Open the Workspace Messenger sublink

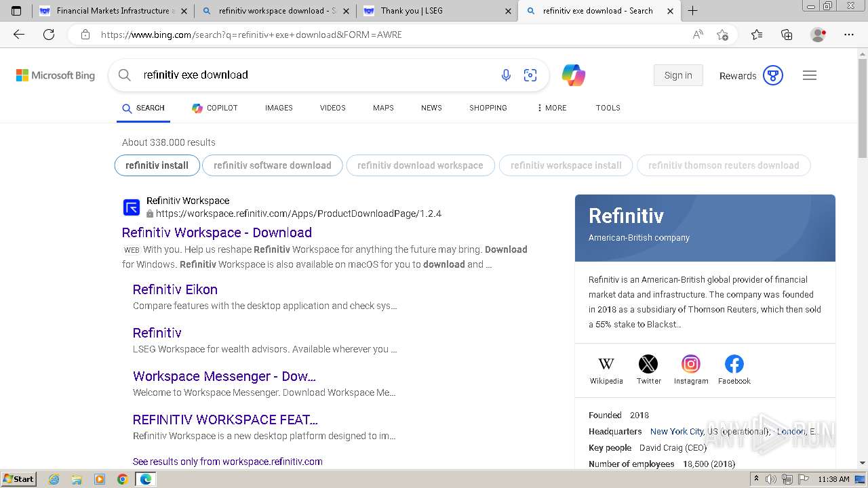click(x=224, y=376)
